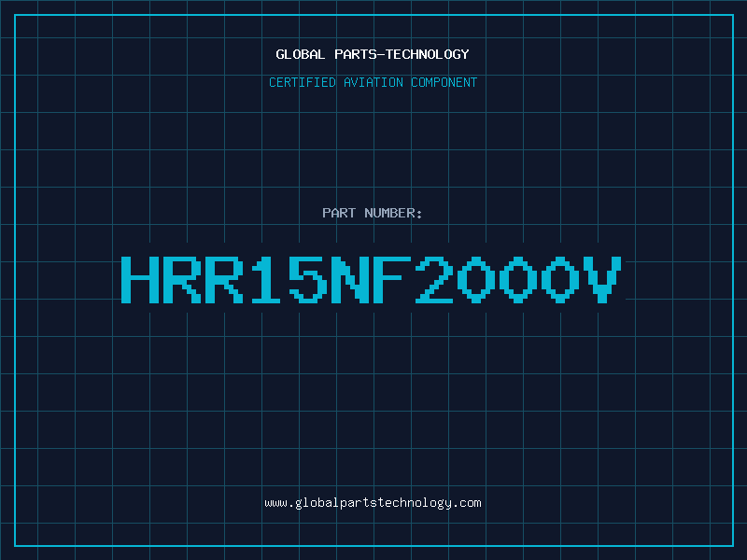Click the GLOBAL PARTS-TECHNOLOGY heading

point(373,54)
